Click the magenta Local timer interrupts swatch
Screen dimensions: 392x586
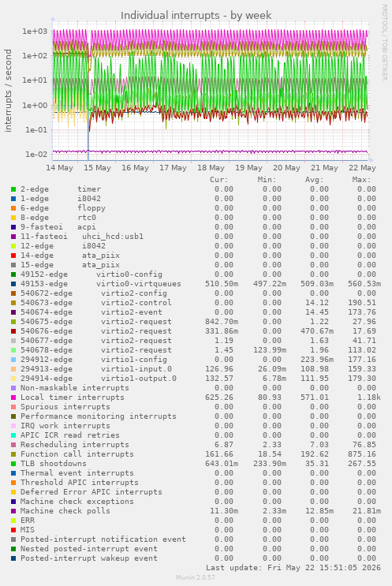tap(13, 398)
